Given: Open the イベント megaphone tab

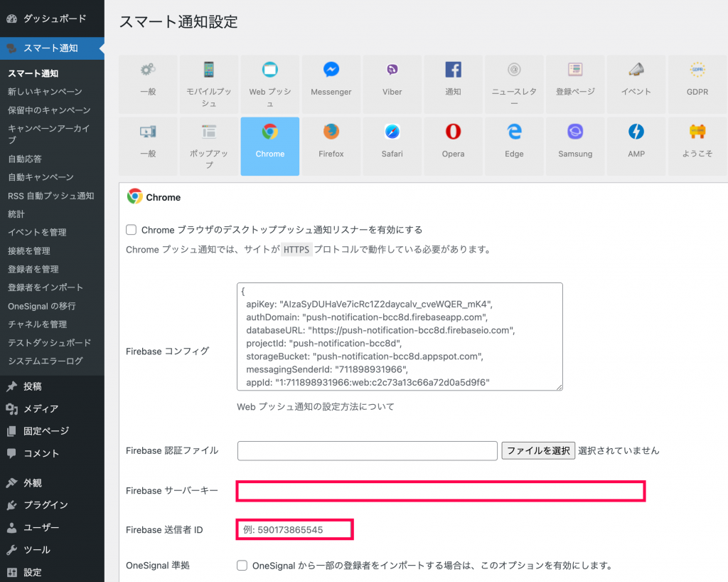Looking at the screenshot, I should click(636, 85).
